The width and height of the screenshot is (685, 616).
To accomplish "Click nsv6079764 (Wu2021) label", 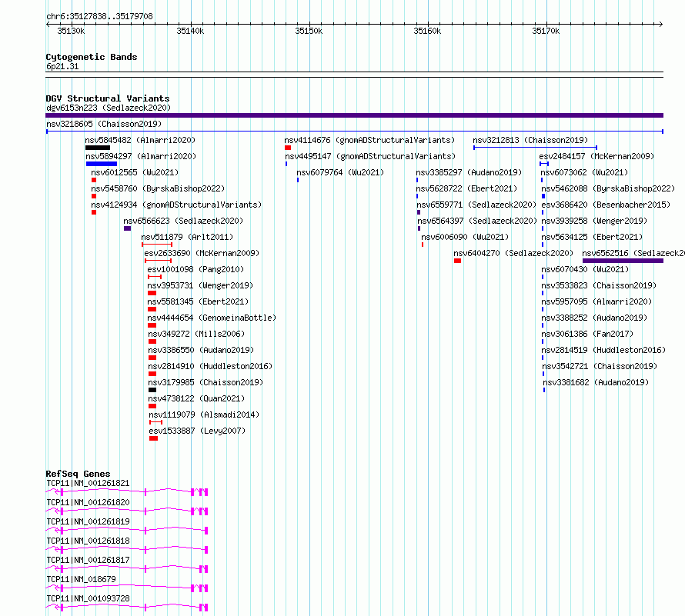I will (x=340, y=172).
